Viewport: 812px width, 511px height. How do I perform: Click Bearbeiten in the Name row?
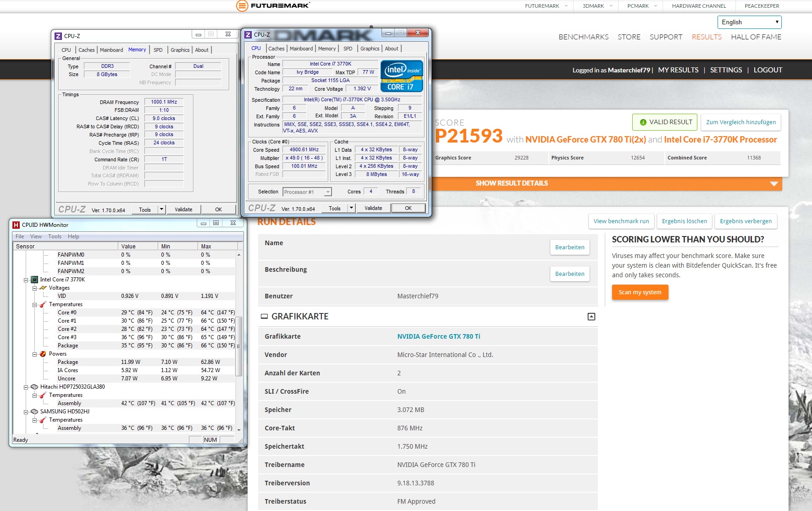[x=570, y=247]
